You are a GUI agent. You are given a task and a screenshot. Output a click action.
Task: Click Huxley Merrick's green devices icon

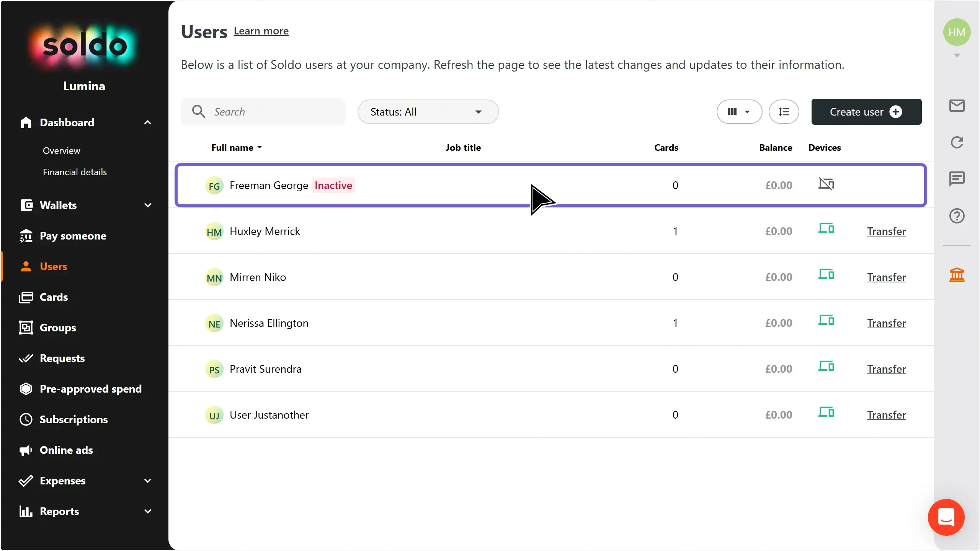(x=826, y=229)
